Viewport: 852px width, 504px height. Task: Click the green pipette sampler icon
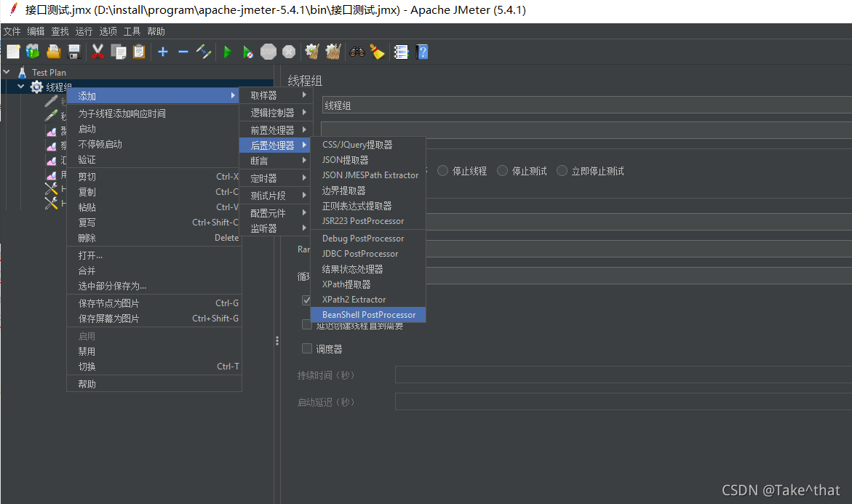pyautogui.click(x=51, y=116)
